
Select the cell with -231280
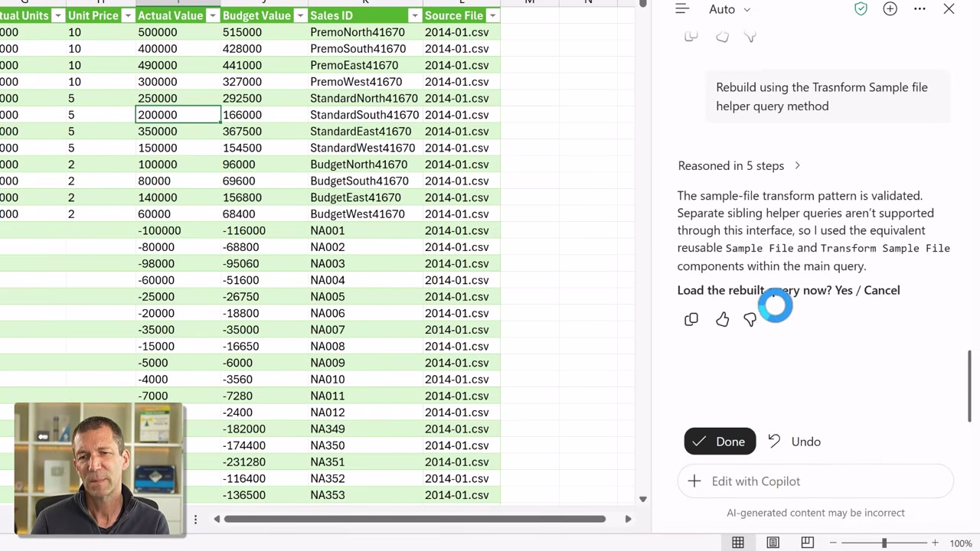pyautogui.click(x=264, y=462)
